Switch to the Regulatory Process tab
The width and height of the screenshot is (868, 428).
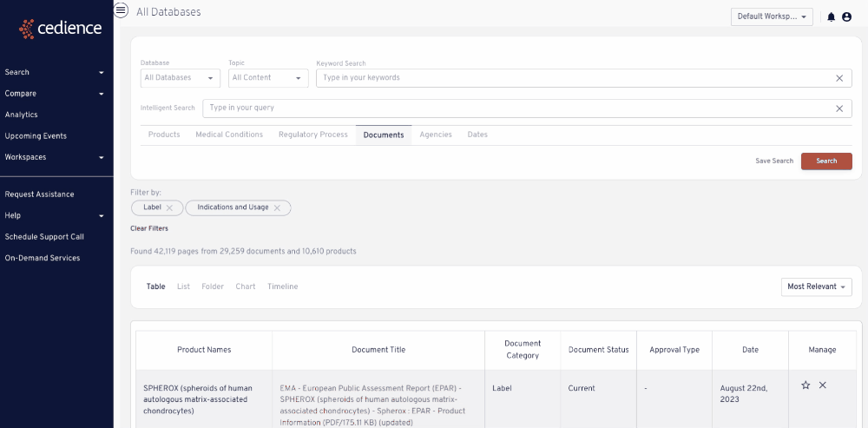pos(312,135)
